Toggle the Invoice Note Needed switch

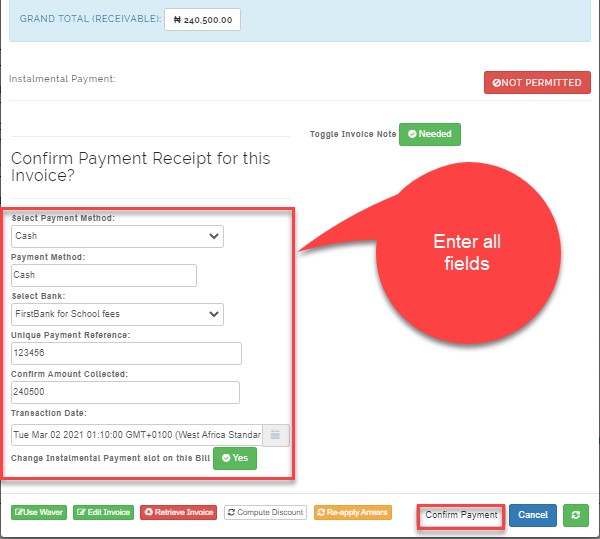tap(430, 134)
